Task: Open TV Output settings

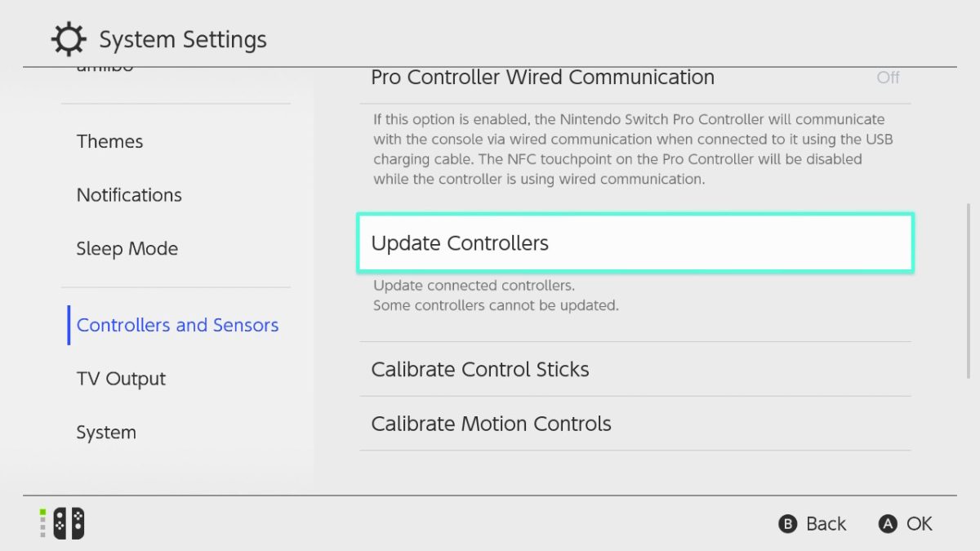Action: click(x=121, y=378)
